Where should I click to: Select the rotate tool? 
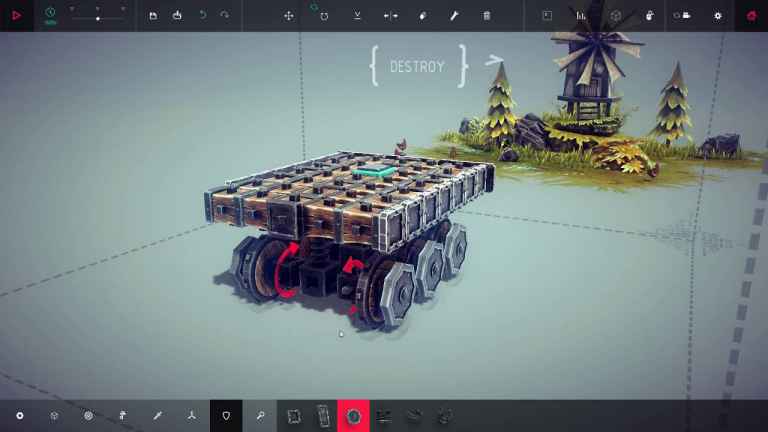(324, 16)
